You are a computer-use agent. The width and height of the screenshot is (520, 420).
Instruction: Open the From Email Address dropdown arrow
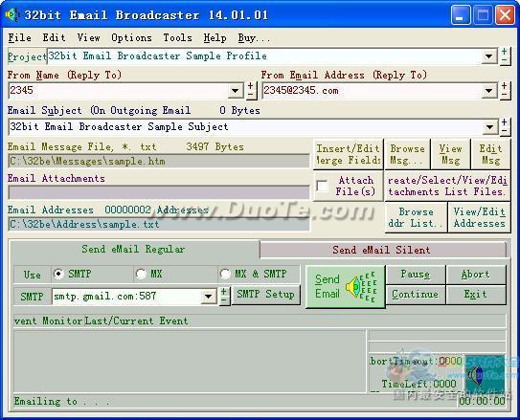click(x=488, y=91)
